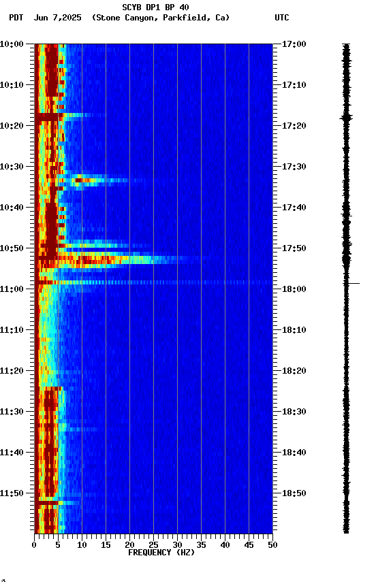Click the PDT time label 10:00
This screenshot has height=588, width=376.
pyautogui.click(x=12, y=44)
